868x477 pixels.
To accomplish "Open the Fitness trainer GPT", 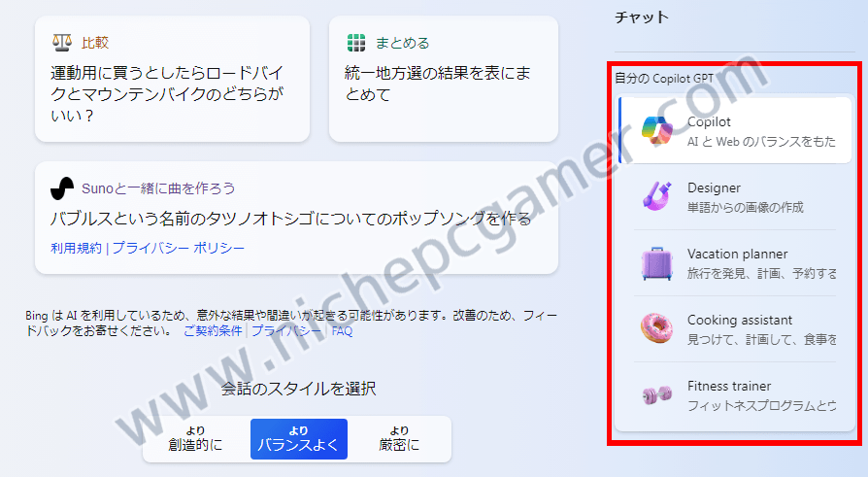I will 735,395.
